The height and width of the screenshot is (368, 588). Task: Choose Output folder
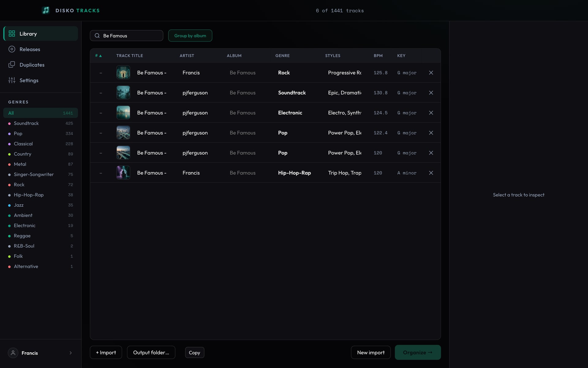pyautogui.click(x=151, y=352)
